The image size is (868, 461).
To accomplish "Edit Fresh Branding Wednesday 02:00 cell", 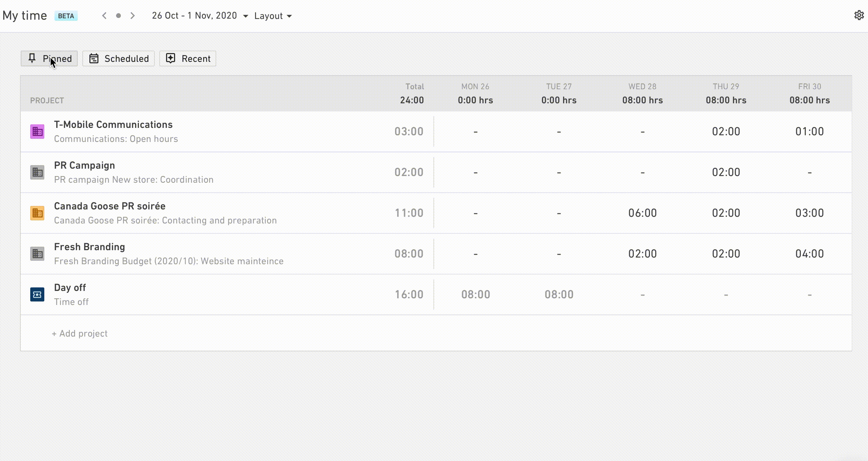I will 643,254.
